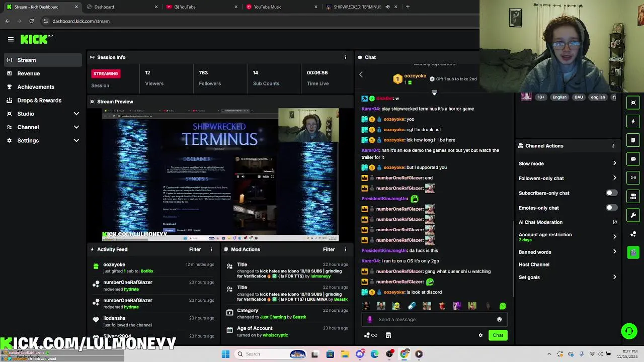This screenshot has width=644, height=362.
Task: Open OBS Studio from the taskbar
Action: [x=389, y=354]
